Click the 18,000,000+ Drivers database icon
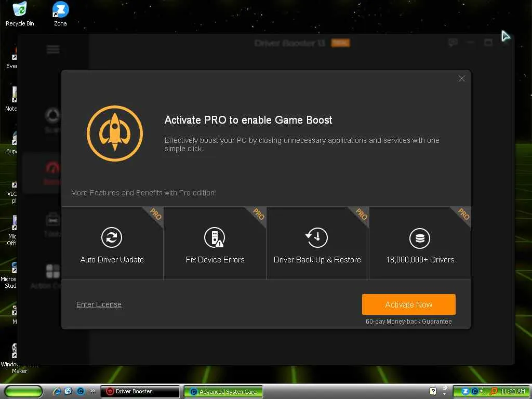 point(420,238)
